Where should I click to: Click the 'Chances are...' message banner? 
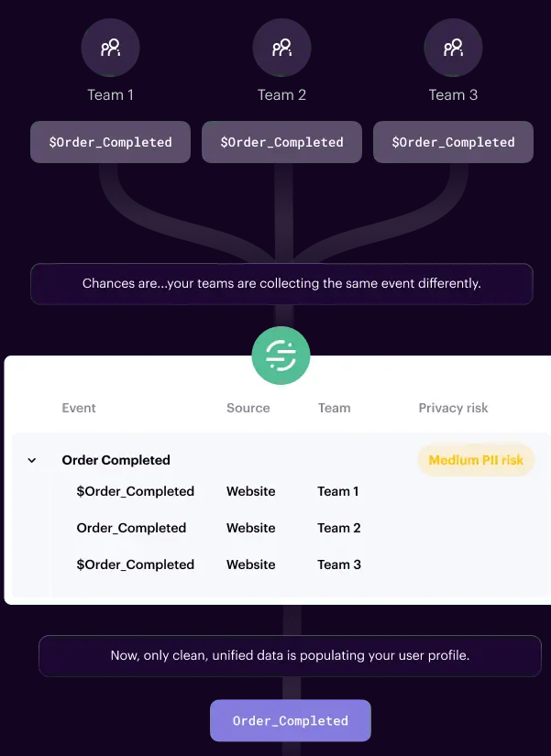[x=281, y=283]
